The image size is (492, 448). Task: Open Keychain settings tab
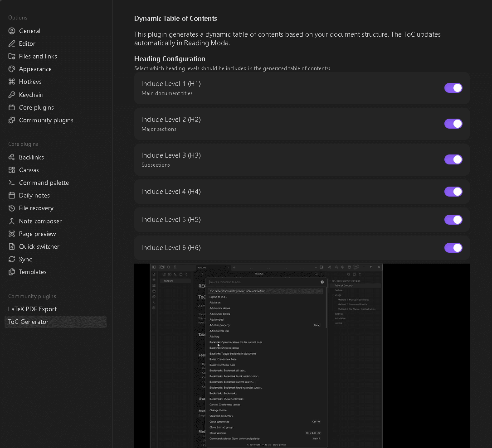55,95
